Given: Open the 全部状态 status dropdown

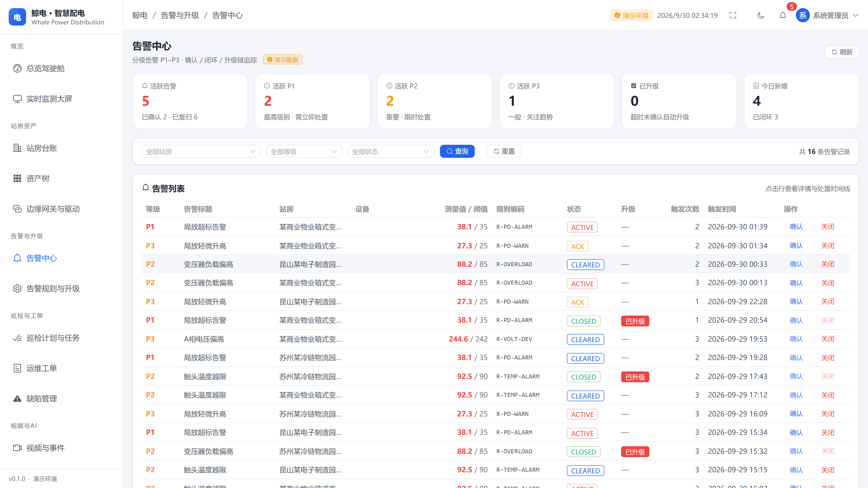Looking at the screenshot, I should (x=391, y=151).
